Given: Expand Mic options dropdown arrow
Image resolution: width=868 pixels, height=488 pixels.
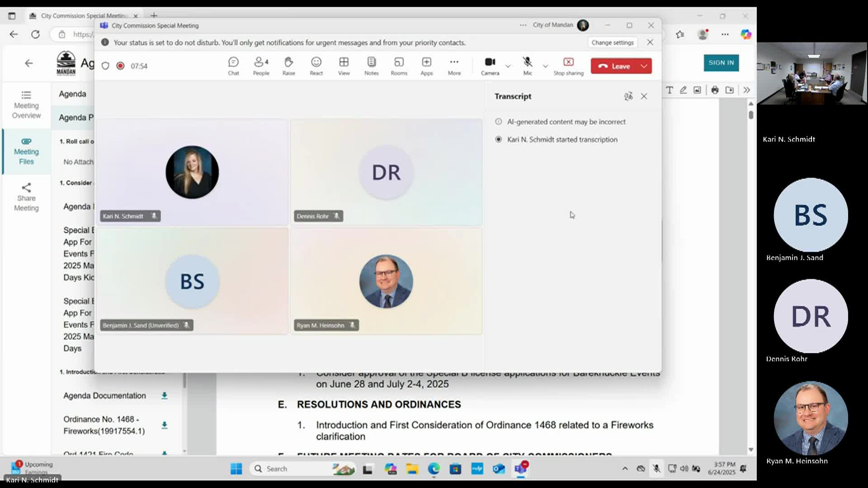Looking at the screenshot, I should pos(545,66).
